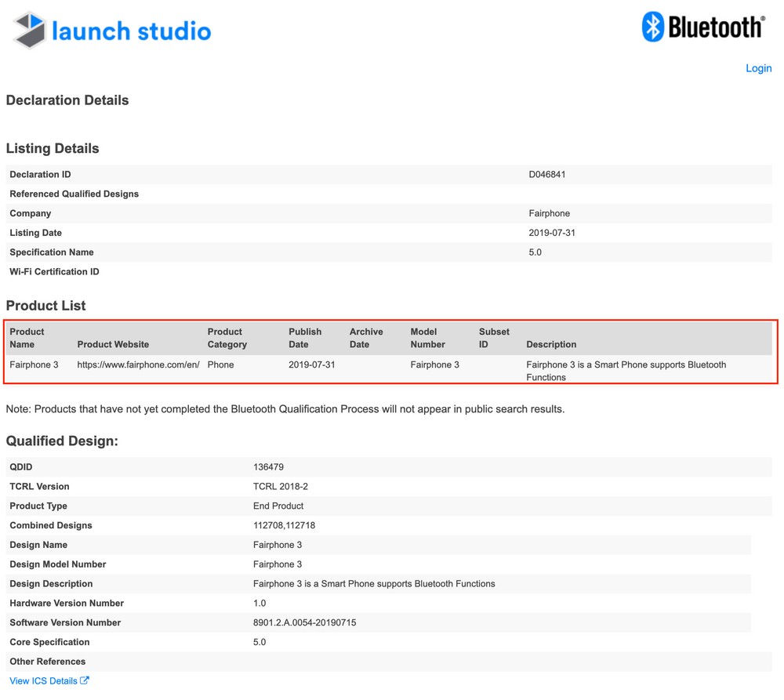Click the Archive Date column header
The height and width of the screenshot is (700, 784).
[366, 338]
